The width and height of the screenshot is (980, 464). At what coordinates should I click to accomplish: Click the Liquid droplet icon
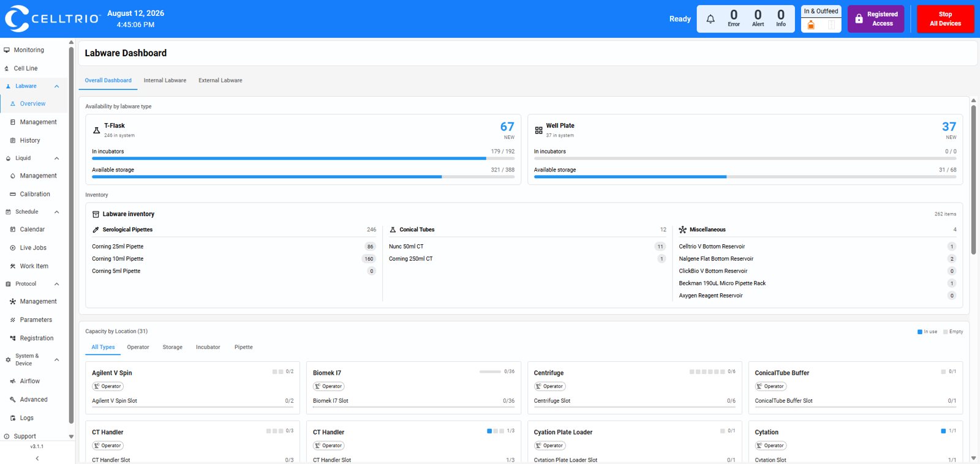coord(8,159)
